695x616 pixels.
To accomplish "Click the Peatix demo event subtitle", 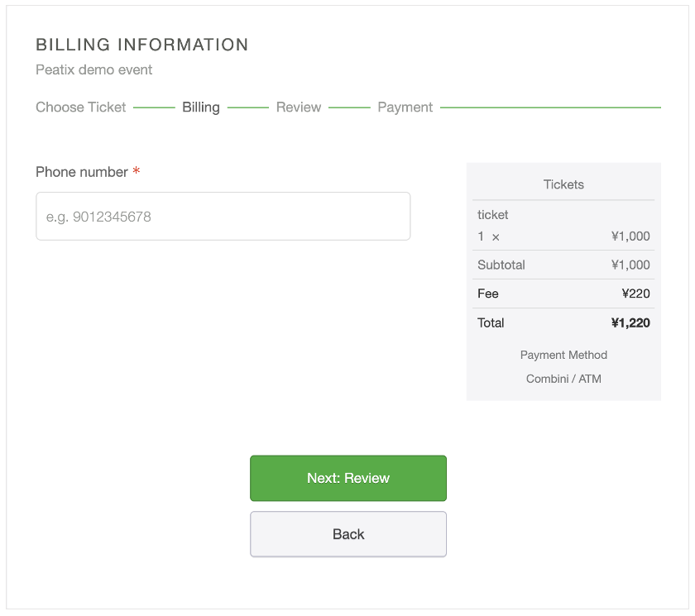I will point(94,69).
